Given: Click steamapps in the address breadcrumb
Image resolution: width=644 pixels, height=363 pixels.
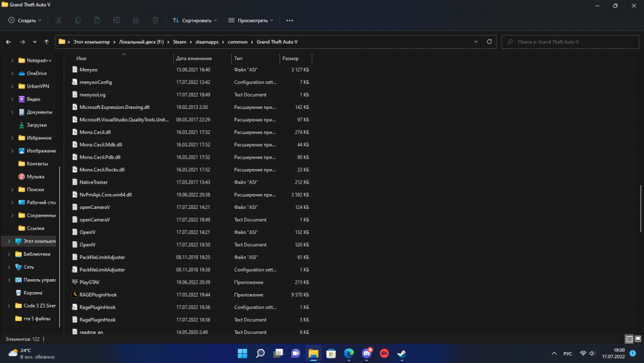Looking at the screenshot, I should (x=207, y=42).
